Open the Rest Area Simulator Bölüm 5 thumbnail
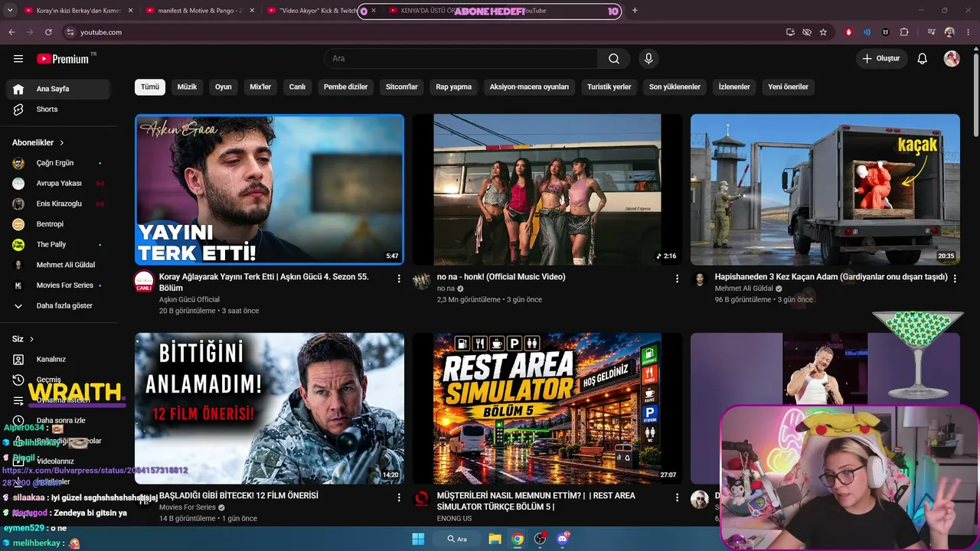Image resolution: width=980 pixels, height=551 pixels. (547, 408)
